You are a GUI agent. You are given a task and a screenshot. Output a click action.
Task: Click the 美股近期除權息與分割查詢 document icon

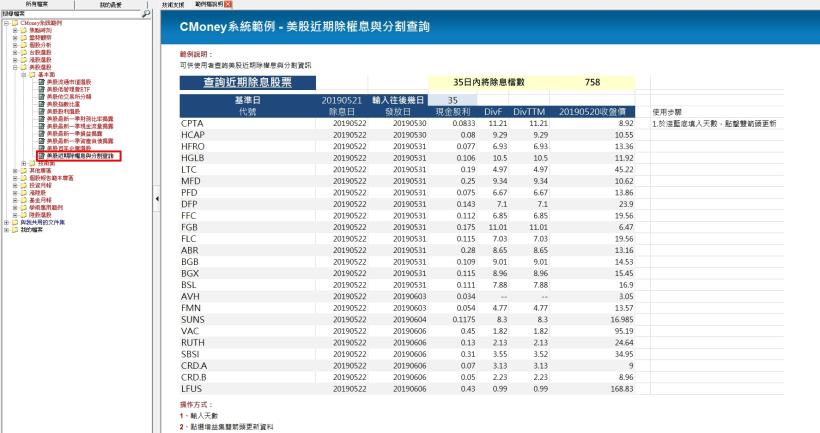point(42,156)
